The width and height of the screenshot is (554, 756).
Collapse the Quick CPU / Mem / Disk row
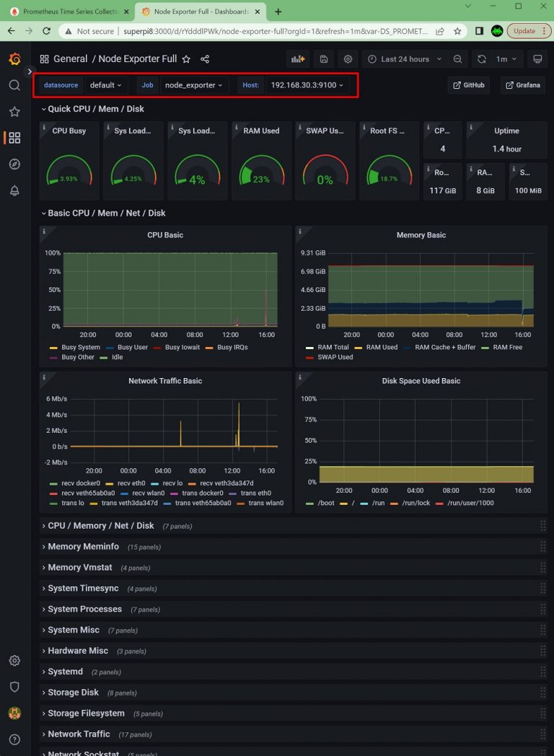[92, 109]
